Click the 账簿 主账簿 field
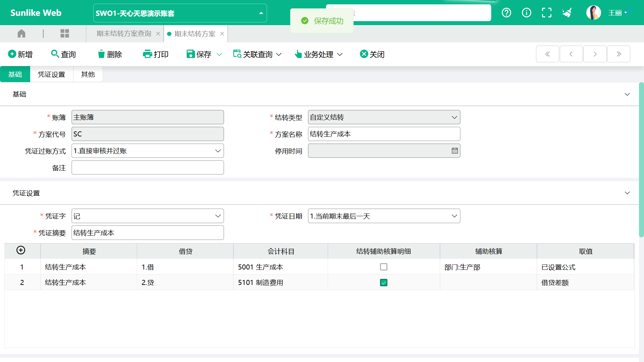Screen dimensions: 644x362 [148, 117]
